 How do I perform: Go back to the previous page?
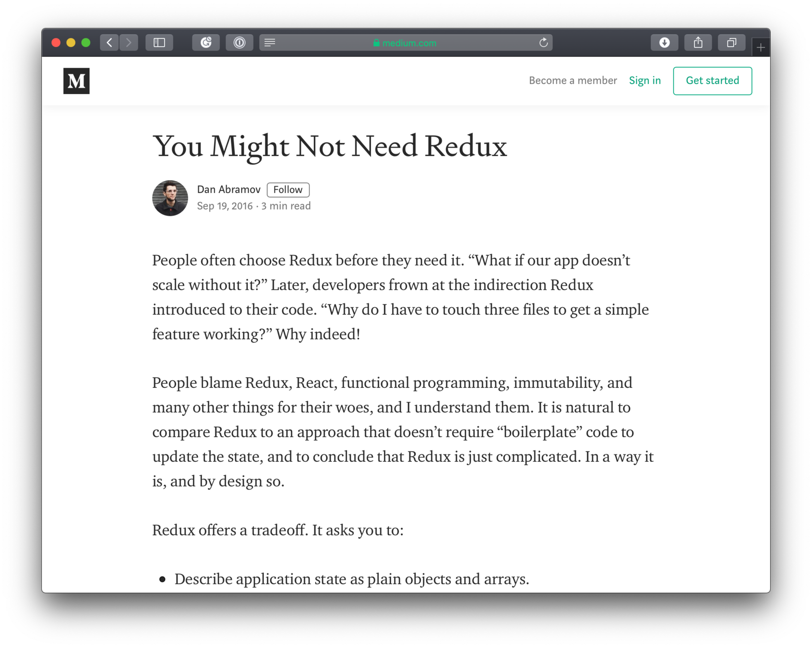109,43
